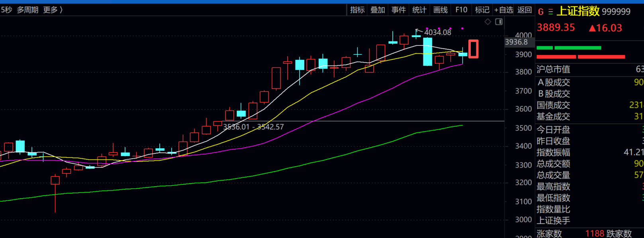Expand the 更多 period options
The height and width of the screenshot is (238, 644).
pos(53,10)
